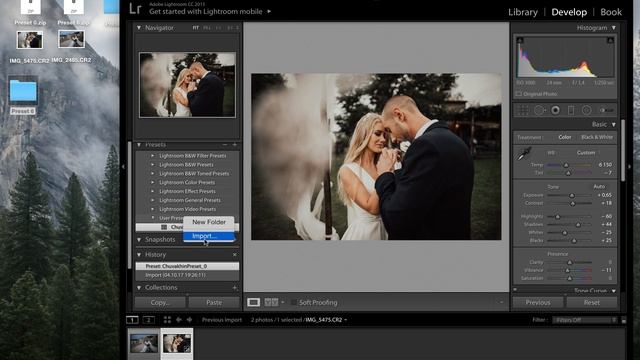Screen dimensions: 640x360
Task: Clear History with the X icon
Action: coord(235,255)
